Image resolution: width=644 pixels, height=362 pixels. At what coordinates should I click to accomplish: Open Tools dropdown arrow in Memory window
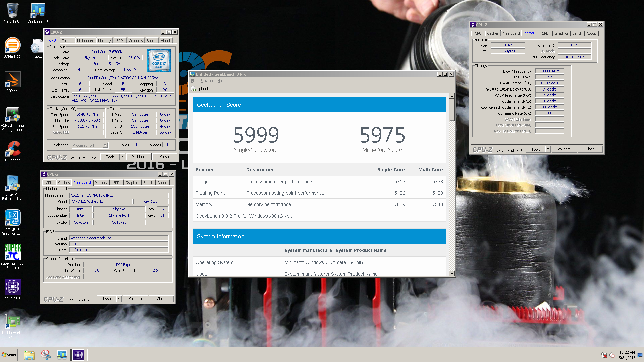[548, 149]
